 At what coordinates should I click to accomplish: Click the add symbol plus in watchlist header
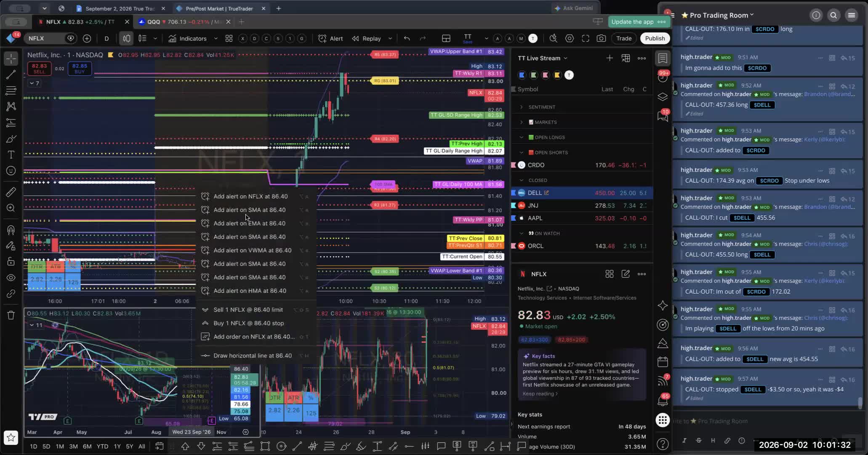[610, 58]
